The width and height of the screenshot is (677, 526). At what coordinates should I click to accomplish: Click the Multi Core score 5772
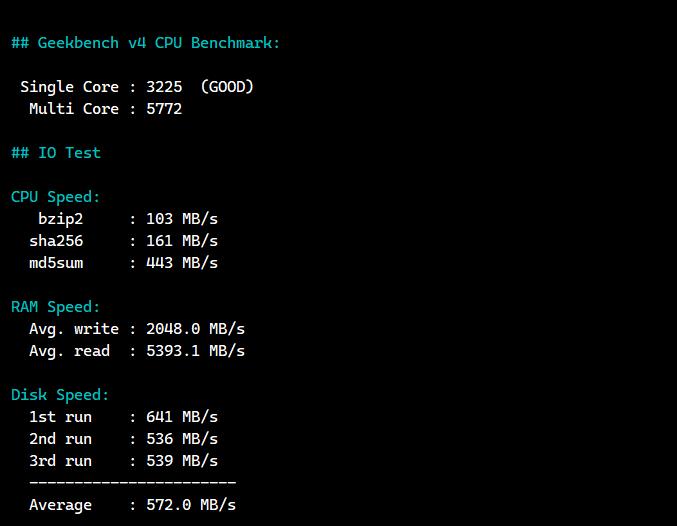[164, 109]
